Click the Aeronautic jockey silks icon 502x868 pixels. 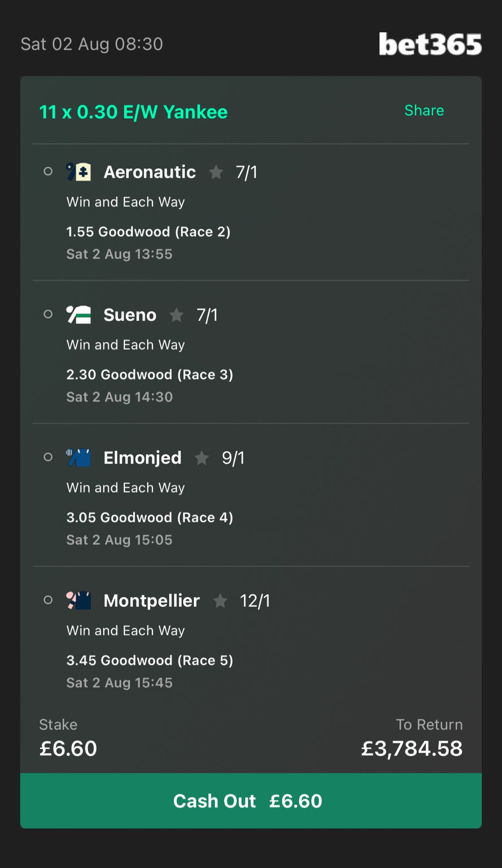pyautogui.click(x=79, y=172)
